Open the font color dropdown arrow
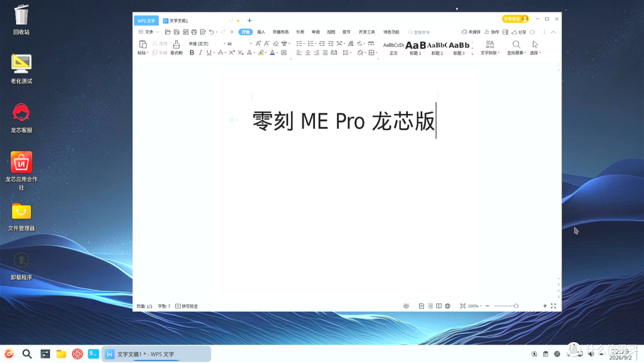Viewport: 644px width, 363px height. [277, 53]
